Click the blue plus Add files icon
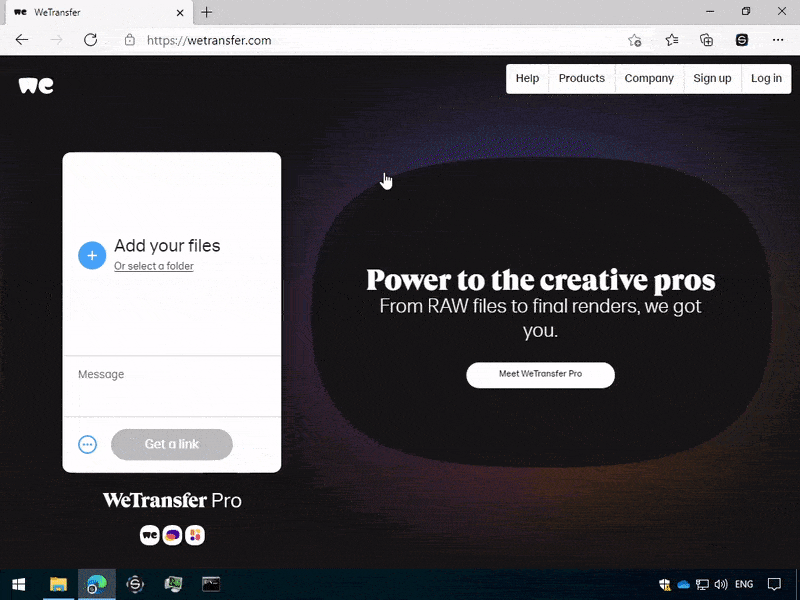800x600 pixels. tap(92, 255)
